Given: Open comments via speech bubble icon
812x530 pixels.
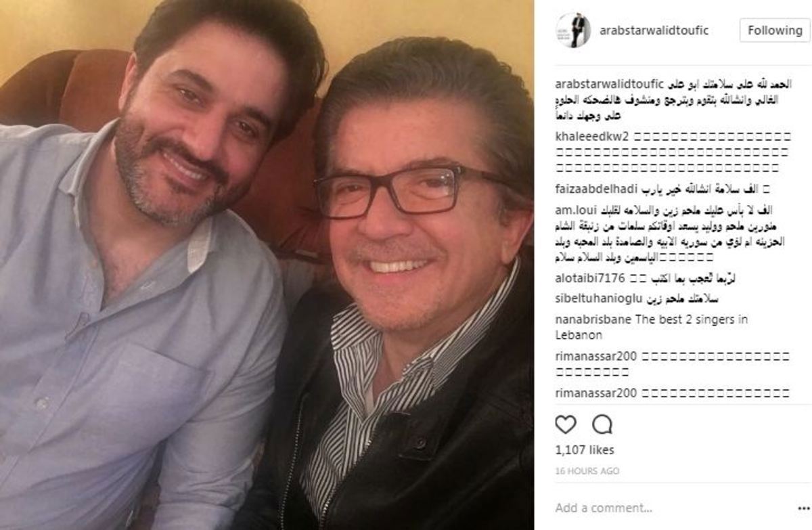Looking at the screenshot, I should pos(602,424).
